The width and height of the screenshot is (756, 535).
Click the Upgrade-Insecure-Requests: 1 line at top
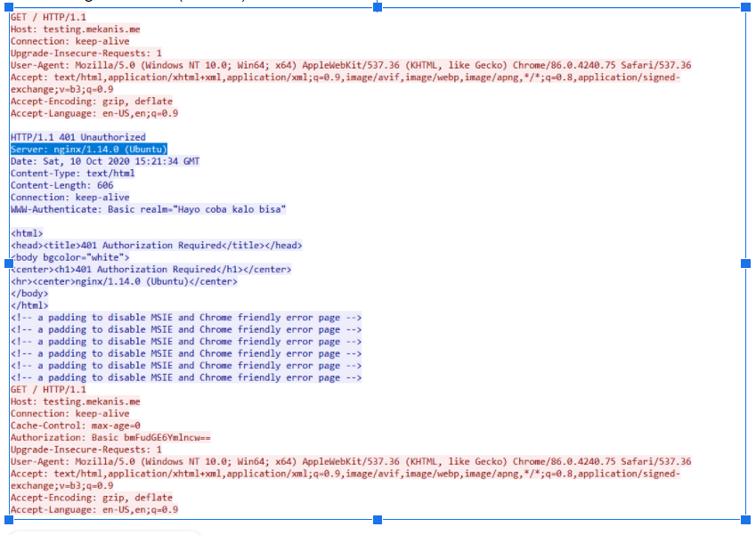pyautogui.click(x=86, y=53)
